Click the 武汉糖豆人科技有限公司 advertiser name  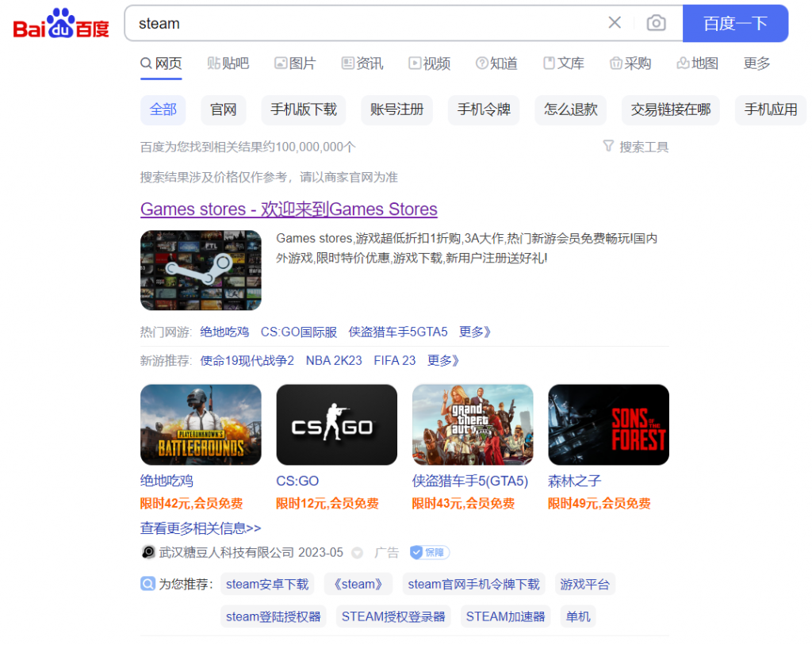tap(226, 553)
